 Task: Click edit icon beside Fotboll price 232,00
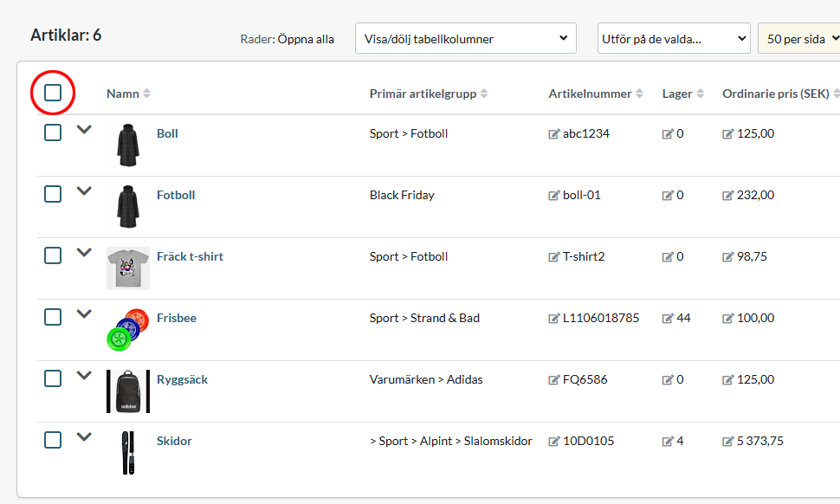pyautogui.click(x=728, y=196)
